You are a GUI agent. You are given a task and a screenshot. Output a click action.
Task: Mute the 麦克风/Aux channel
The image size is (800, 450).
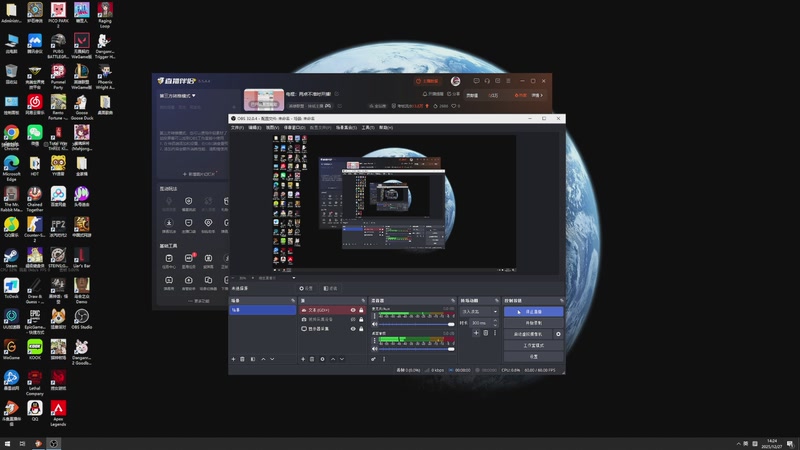pyautogui.click(x=375, y=324)
